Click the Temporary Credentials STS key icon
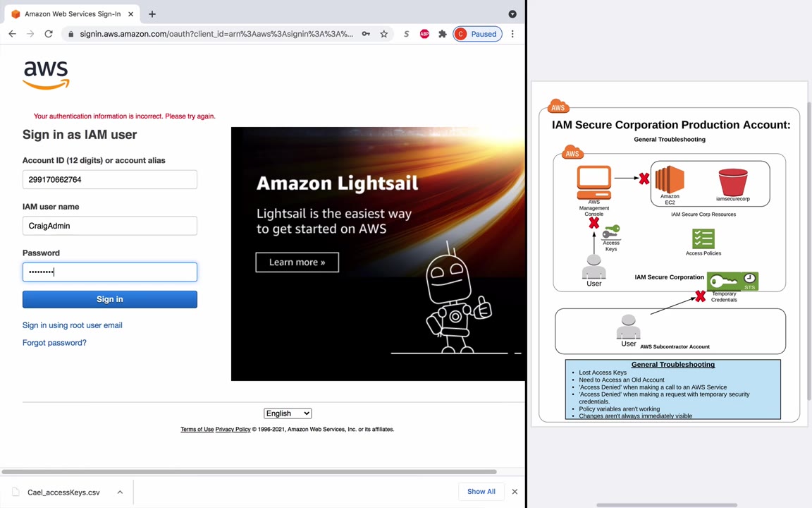The width and height of the screenshot is (812, 508). point(733,282)
